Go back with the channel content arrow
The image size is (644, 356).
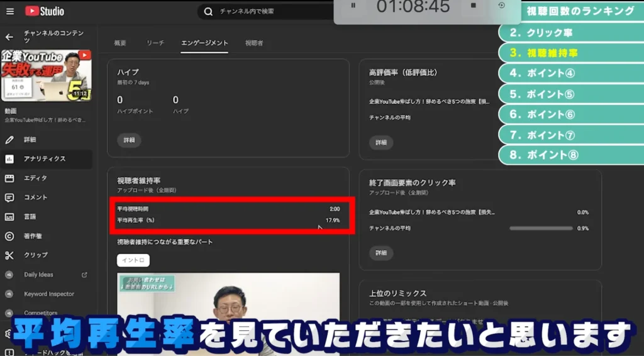point(9,37)
